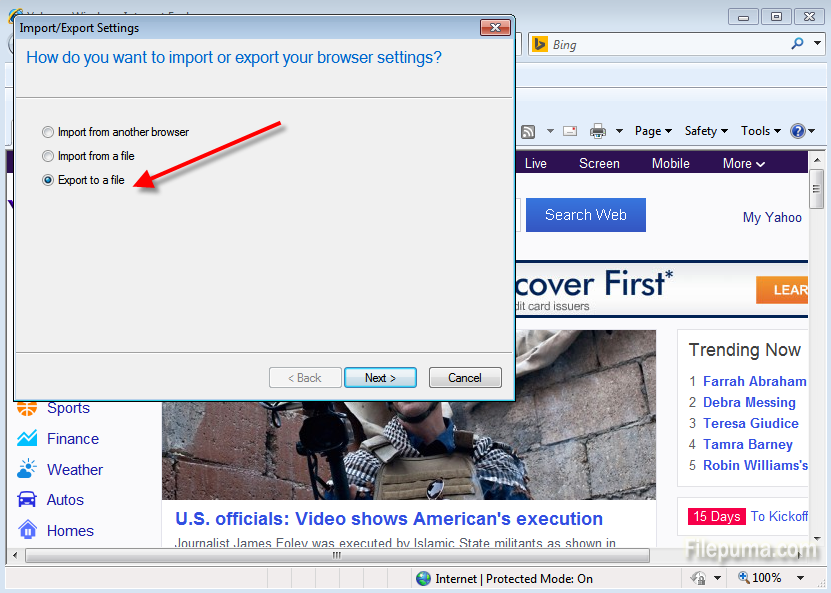831x593 pixels.
Task: Expand the Safety dropdown menu
Action: point(705,131)
